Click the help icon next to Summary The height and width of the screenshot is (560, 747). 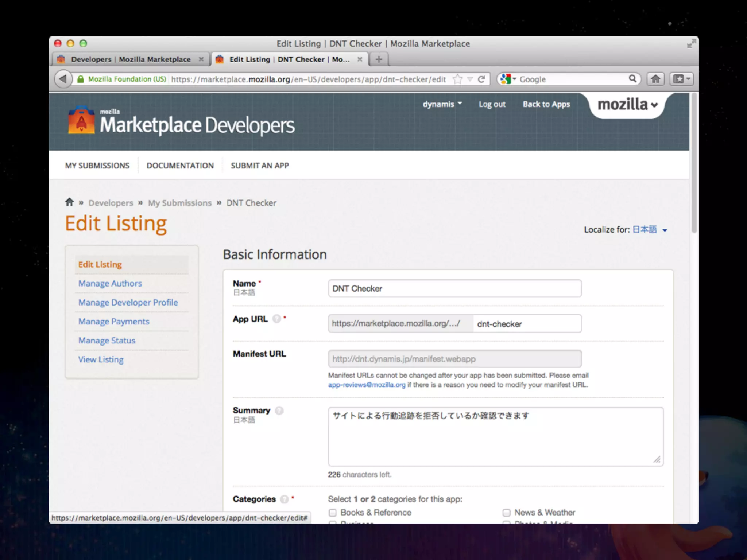[279, 411]
